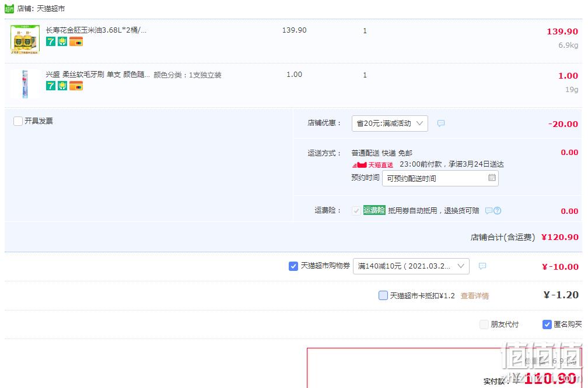Screen dimensions: 588x388
Task: Click the 139.90 corn oil subtotal
Action: 562,31
